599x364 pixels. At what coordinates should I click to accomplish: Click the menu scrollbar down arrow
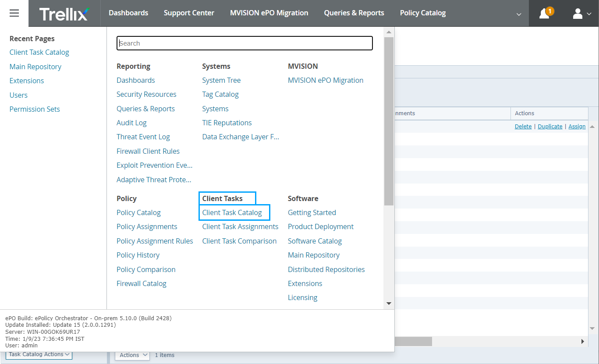[x=389, y=303]
